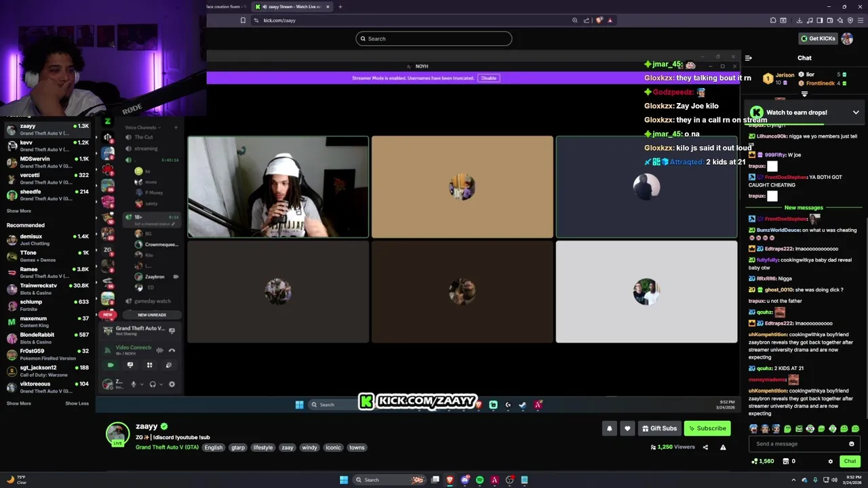Report the stream via warning triangle icon
This screenshot has width=868, height=488.
tap(723, 447)
